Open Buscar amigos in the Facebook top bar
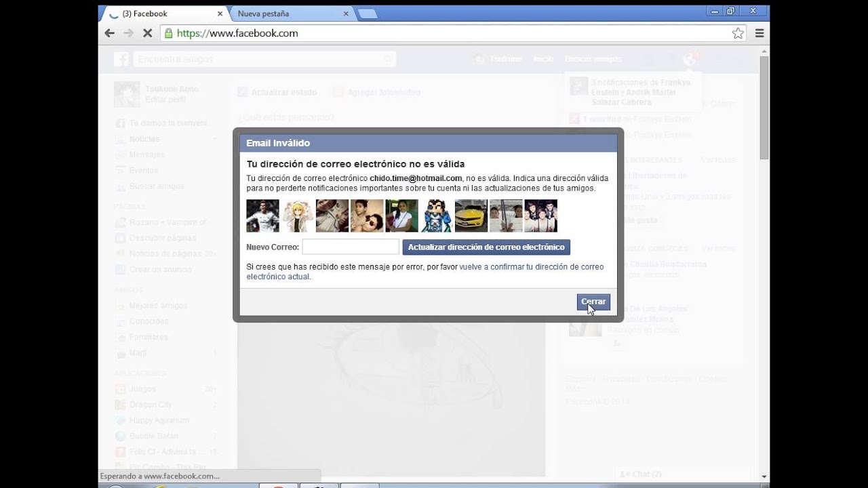 [593, 60]
